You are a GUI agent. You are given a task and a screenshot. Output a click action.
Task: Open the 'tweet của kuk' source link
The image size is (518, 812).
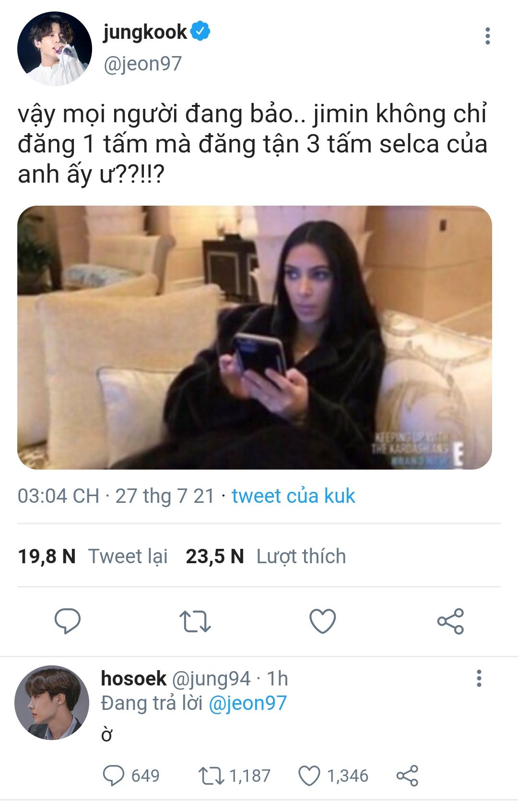293,496
